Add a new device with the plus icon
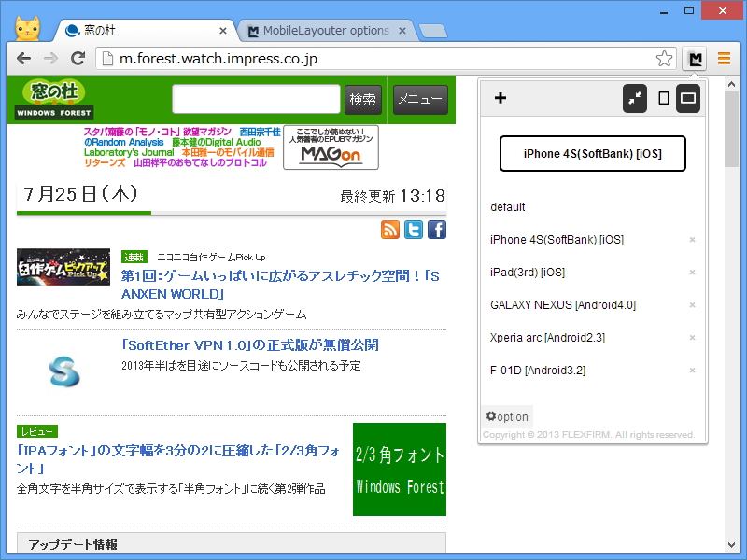 (x=500, y=98)
